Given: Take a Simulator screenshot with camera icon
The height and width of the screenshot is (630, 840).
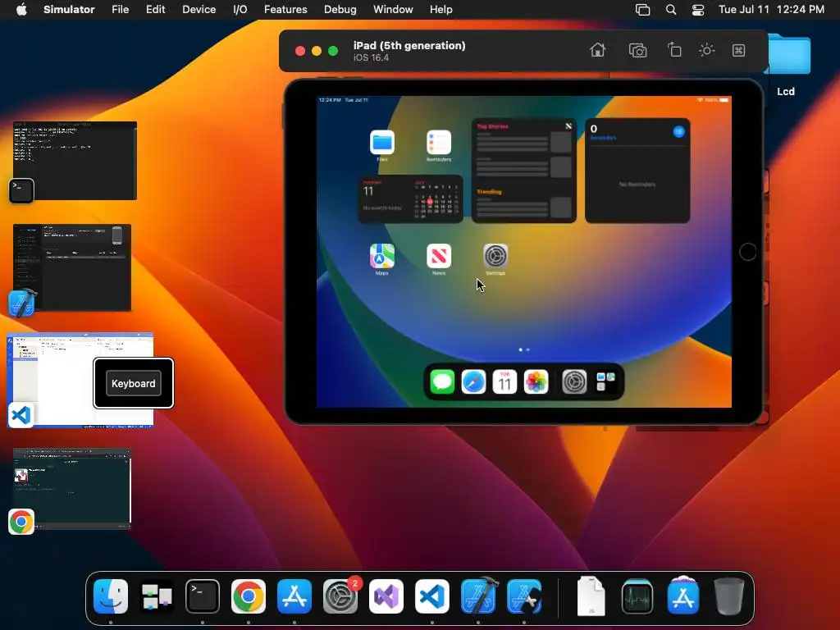Looking at the screenshot, I should tap(637, 50).
